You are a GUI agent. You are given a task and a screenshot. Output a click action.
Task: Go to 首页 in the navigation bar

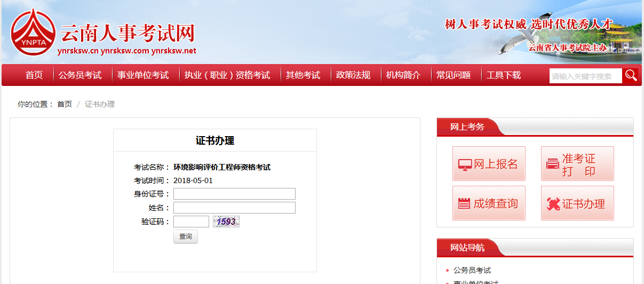[34, 75]
